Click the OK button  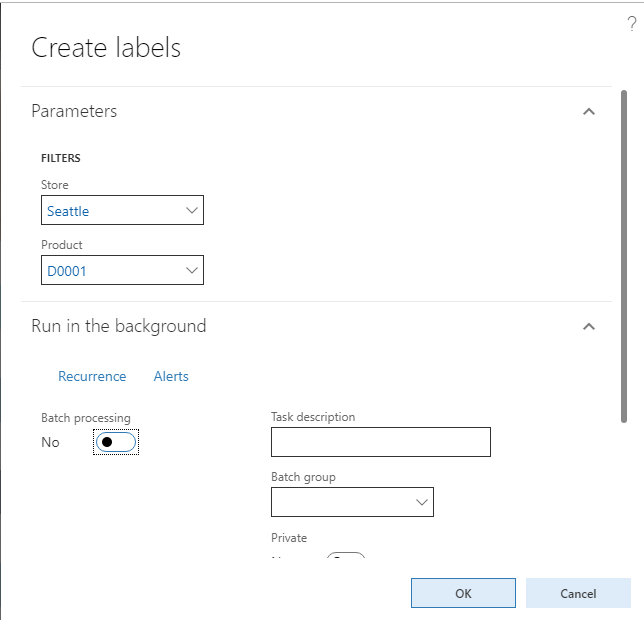[x=463, y=593]
